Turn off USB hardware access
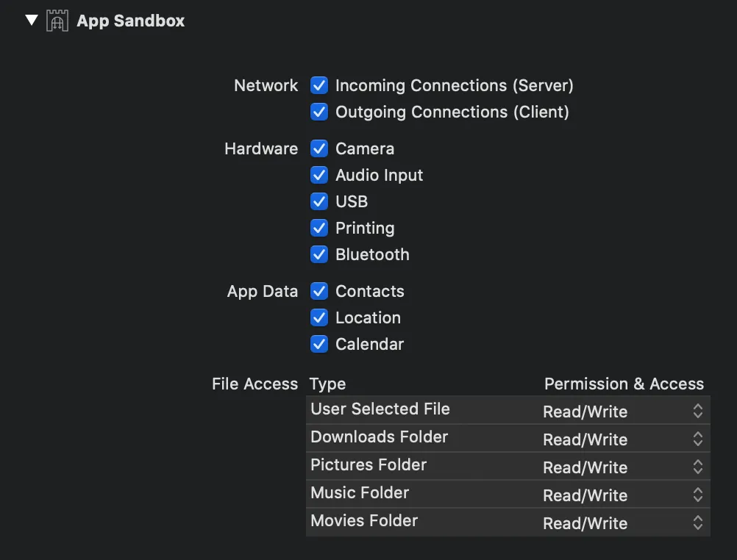This screenshot has height=560, width=737. tap(319, 201)
